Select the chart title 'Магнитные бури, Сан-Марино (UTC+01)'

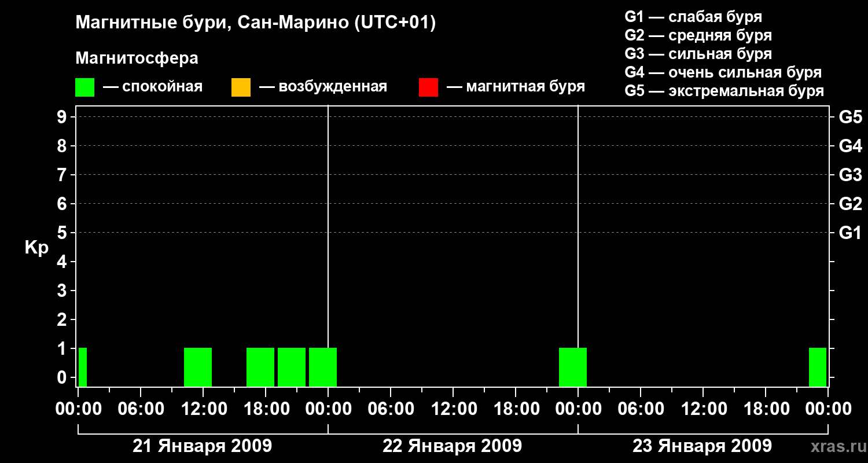(255, 23)
